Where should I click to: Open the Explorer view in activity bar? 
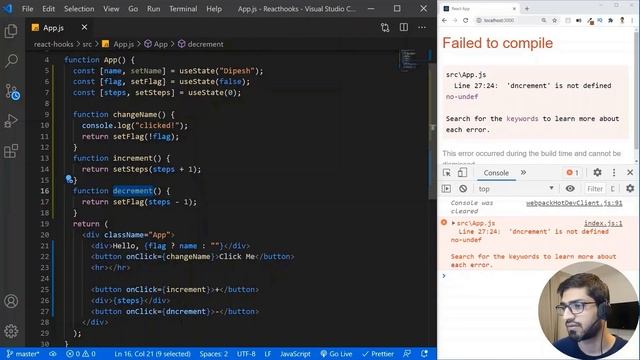coord(11,31)
